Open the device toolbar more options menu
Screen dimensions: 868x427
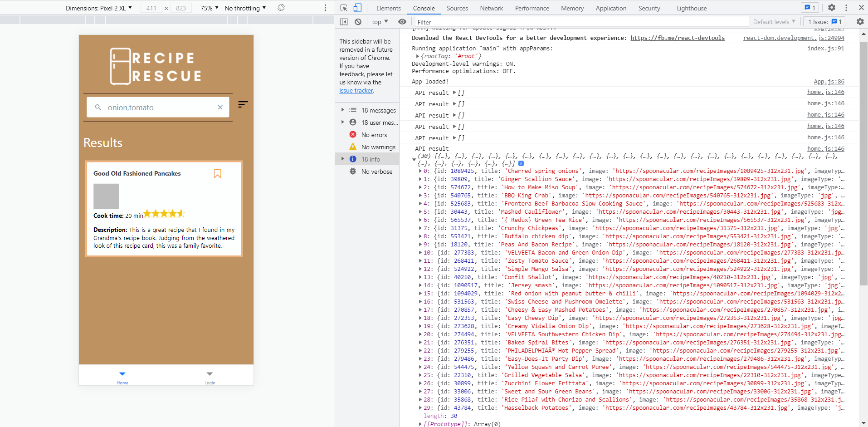click(325, 8)
